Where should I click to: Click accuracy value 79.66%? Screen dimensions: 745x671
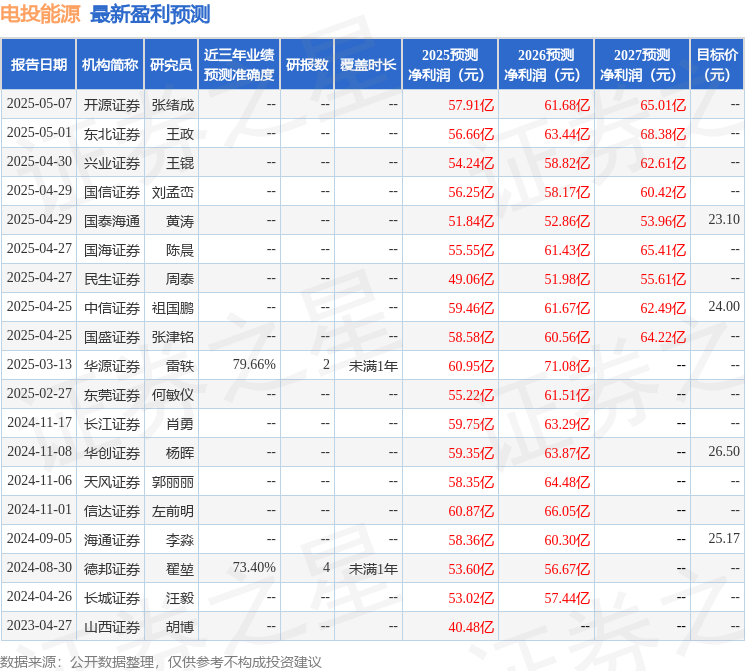tap(254, 364)
